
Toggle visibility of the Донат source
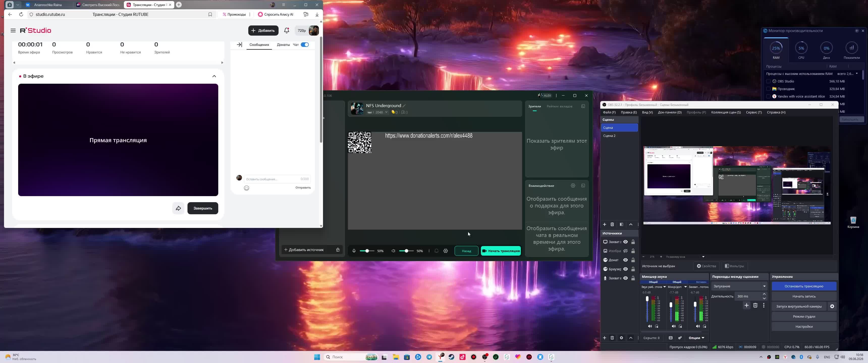(x=626, y=260)
